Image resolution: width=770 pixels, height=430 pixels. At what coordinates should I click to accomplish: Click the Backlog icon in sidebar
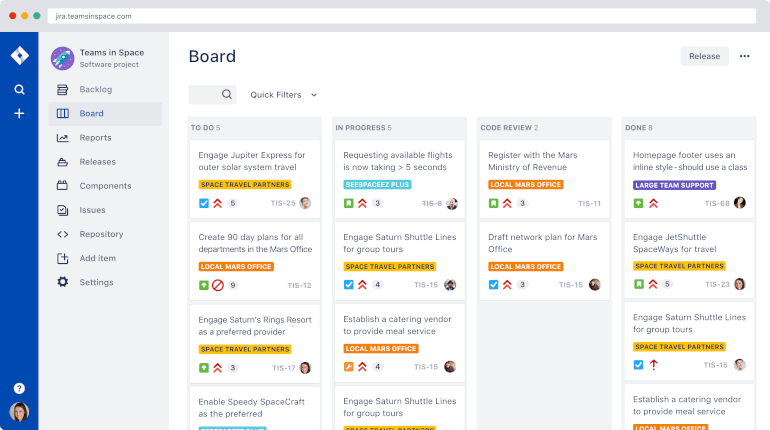[x=62, y=89]
